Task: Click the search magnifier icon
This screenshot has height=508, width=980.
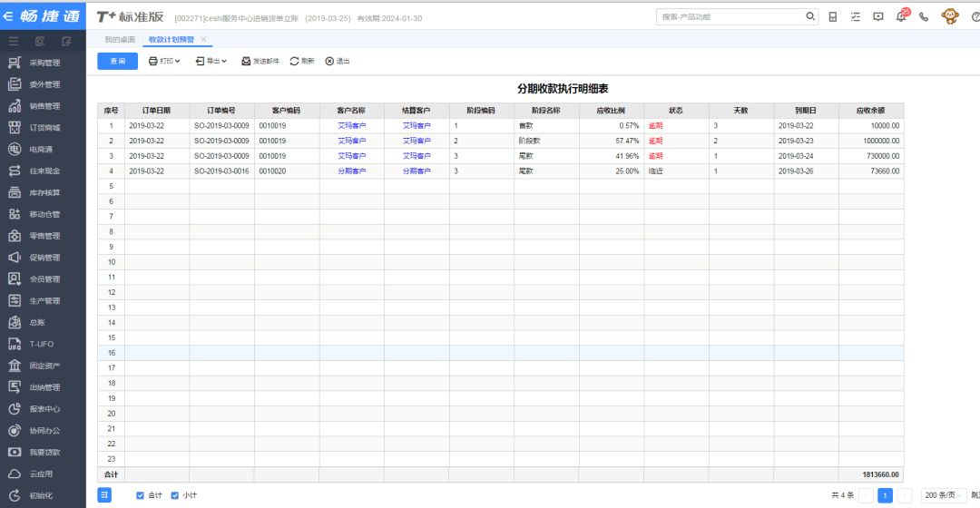Action: pyautogui.click(x=810, y=16)
